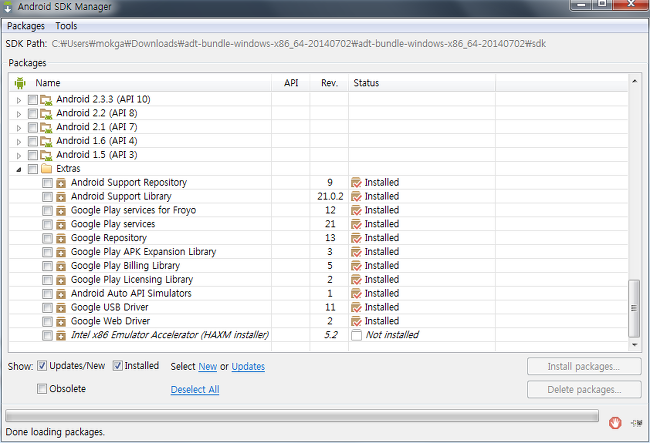The height and width of the screenshot is (443, 650).
Task: Collapse the Extras group
Action: click(19, 169)
